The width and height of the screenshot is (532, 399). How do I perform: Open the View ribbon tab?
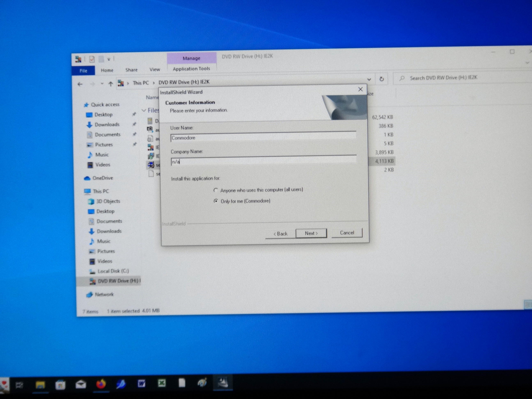click(155, 70)
